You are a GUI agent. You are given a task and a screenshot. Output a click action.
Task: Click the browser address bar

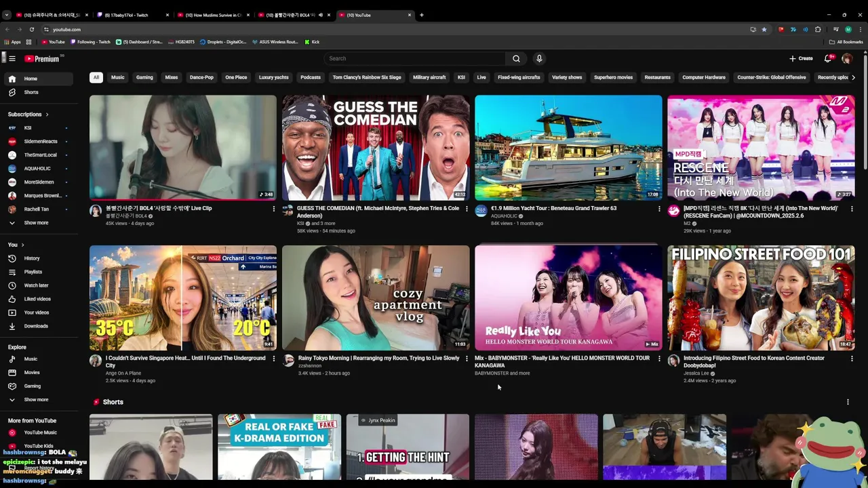[397, 29]
